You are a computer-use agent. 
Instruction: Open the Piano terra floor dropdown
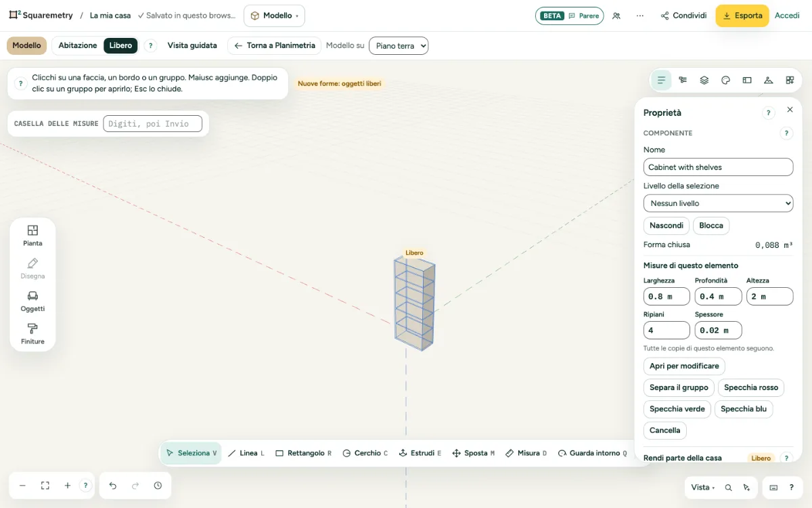[x=399, y=45]
